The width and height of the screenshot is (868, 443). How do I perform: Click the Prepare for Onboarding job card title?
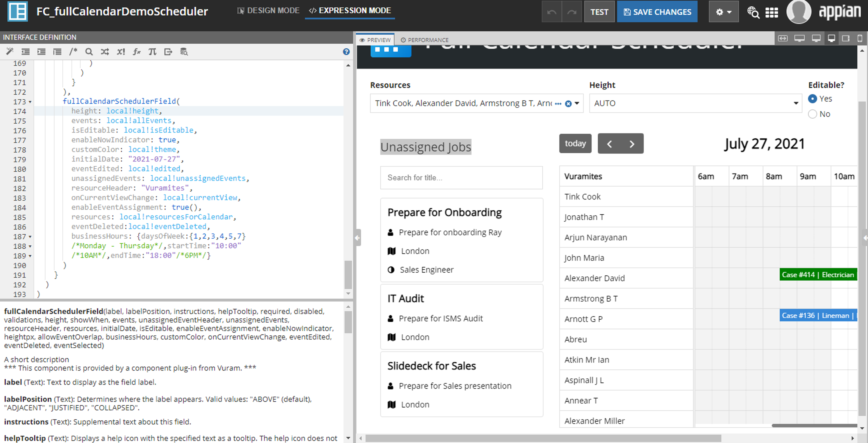[444, 213]
